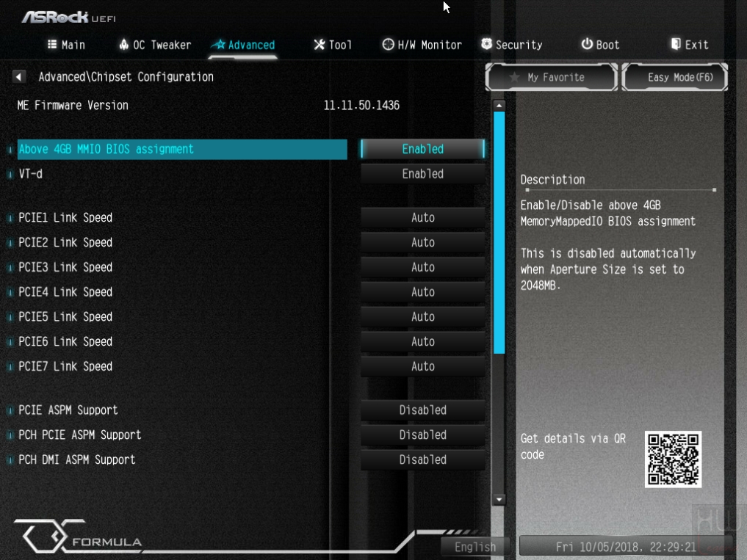The image size is (747, 560).
Task: Click the QR code image
Action: [x=673, y=459]
